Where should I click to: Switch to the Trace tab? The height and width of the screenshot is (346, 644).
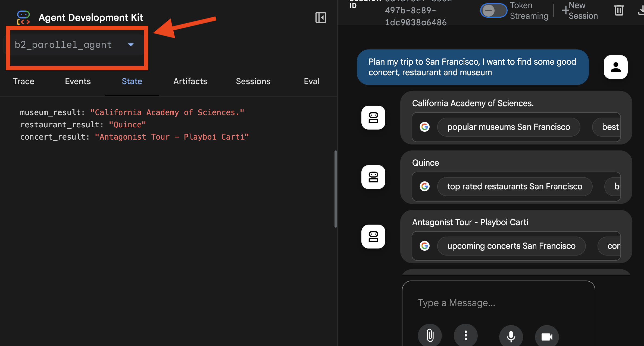[24, 81]
